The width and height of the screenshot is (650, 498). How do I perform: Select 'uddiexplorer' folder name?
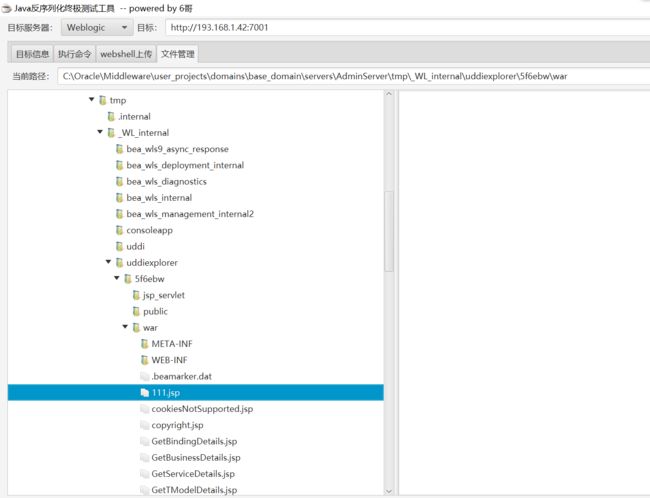[x=152, y=262]
